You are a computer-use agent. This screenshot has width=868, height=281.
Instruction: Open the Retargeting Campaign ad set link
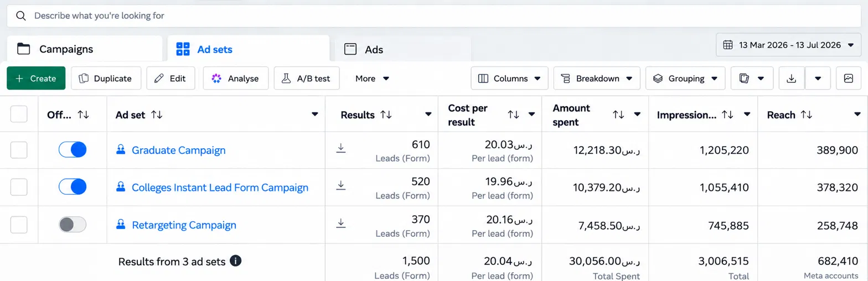[x=184, y=225]
